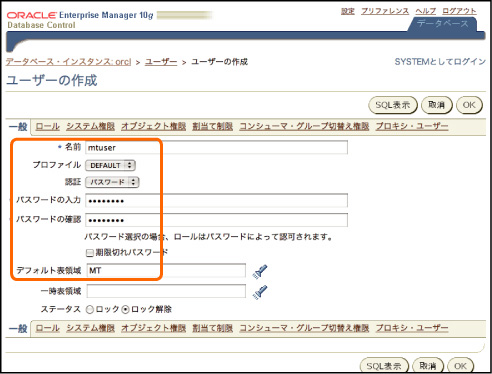Image resolution: width=492 pixels, height=374 pixels.
Task: Open the 設定 link in header
Action: pos(348,11)
